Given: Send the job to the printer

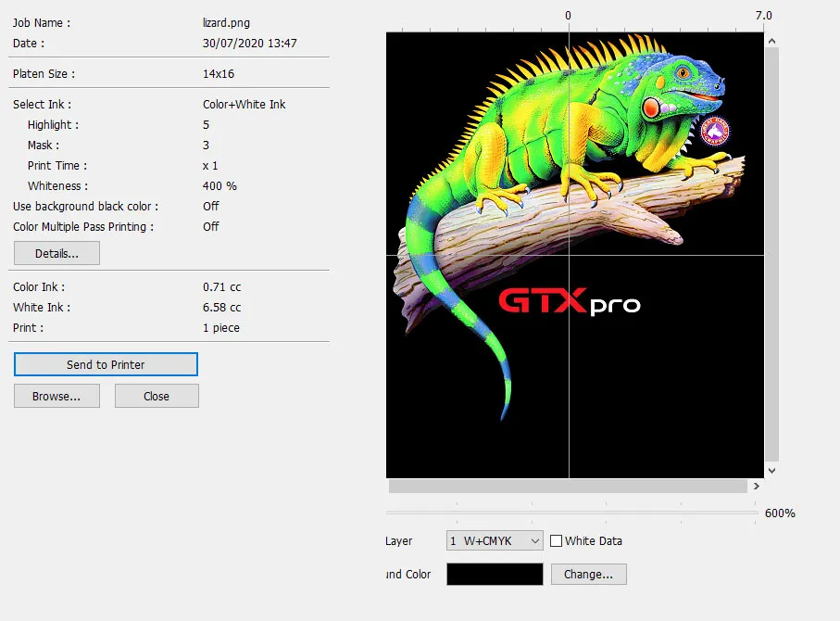Looking at the screenshot, I should click(x=106, y=364).
